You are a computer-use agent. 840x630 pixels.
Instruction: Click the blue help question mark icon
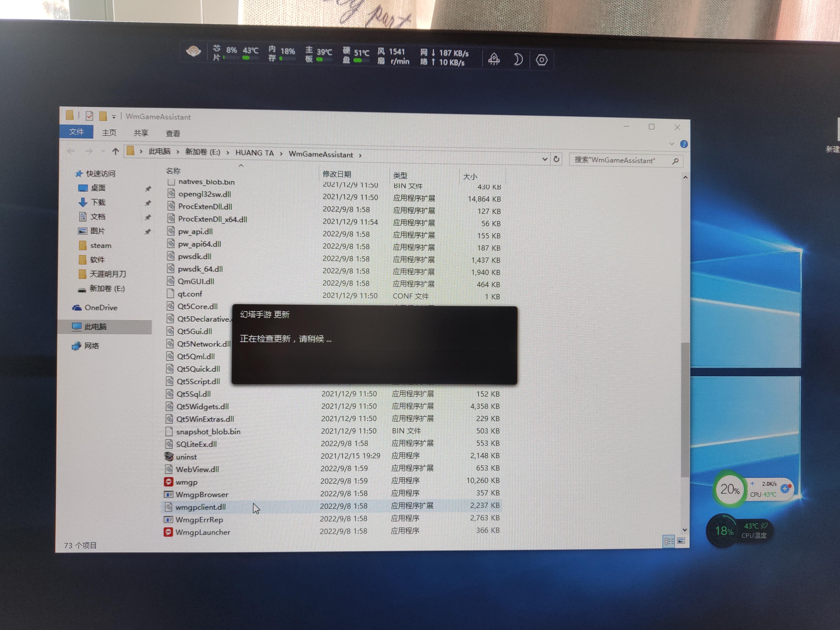point(684,144)
